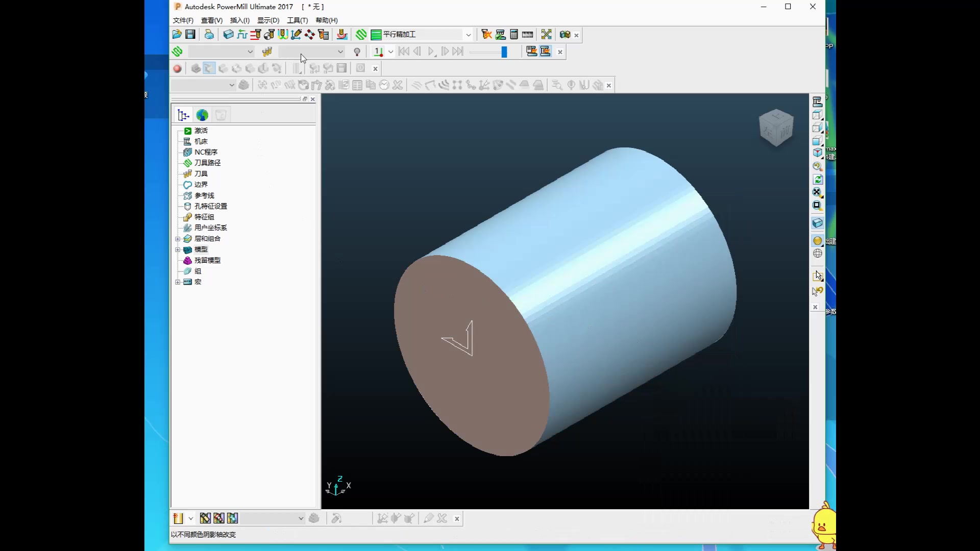Click the Block definition icon
This screenshot has width=980, height=551.
228,34
